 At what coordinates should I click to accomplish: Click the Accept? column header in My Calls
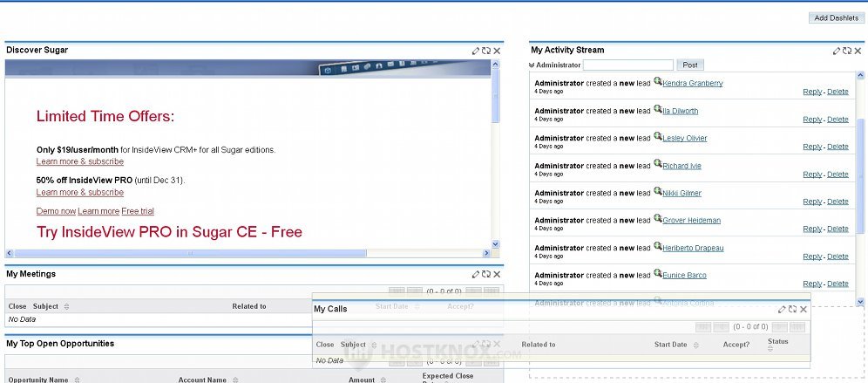point(736,345)
